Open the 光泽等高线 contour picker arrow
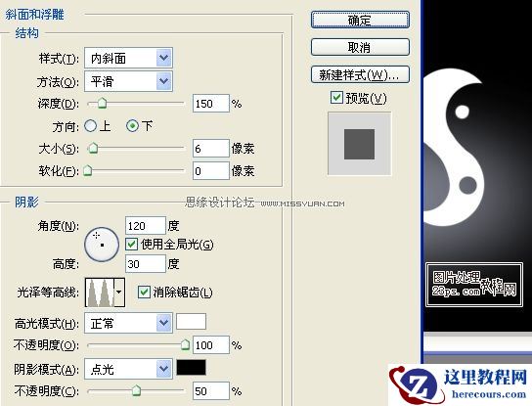 pos(119,293)
